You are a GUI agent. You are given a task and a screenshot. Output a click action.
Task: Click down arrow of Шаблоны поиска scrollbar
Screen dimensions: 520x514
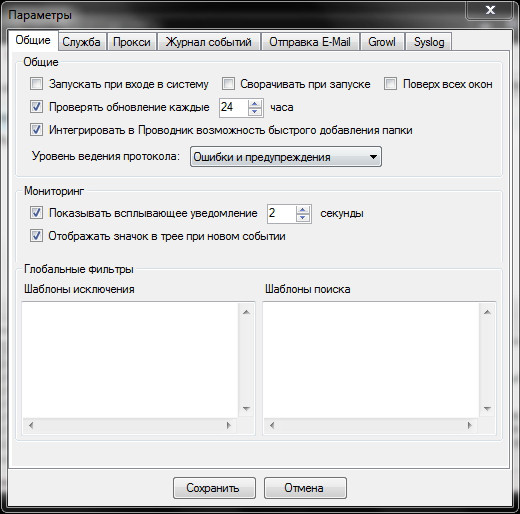(488, 408)
